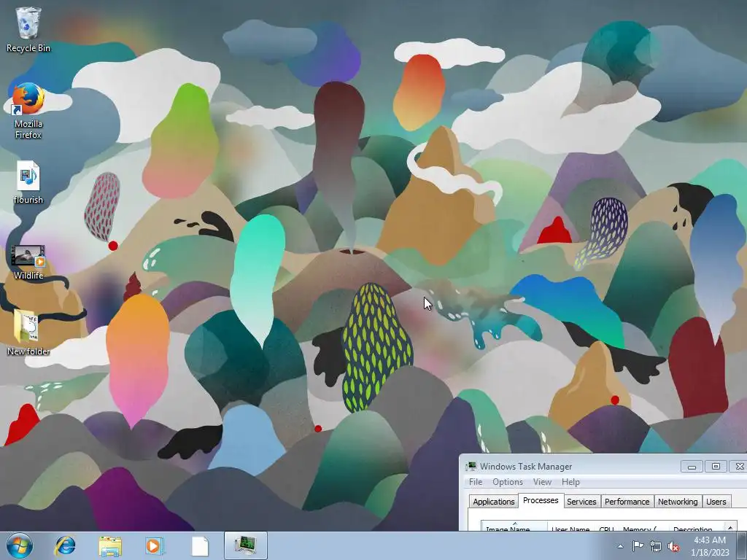Viewport: 747px width, 560px height.
Task: Open the clock showing 4:43 AM
Action: 710,546
